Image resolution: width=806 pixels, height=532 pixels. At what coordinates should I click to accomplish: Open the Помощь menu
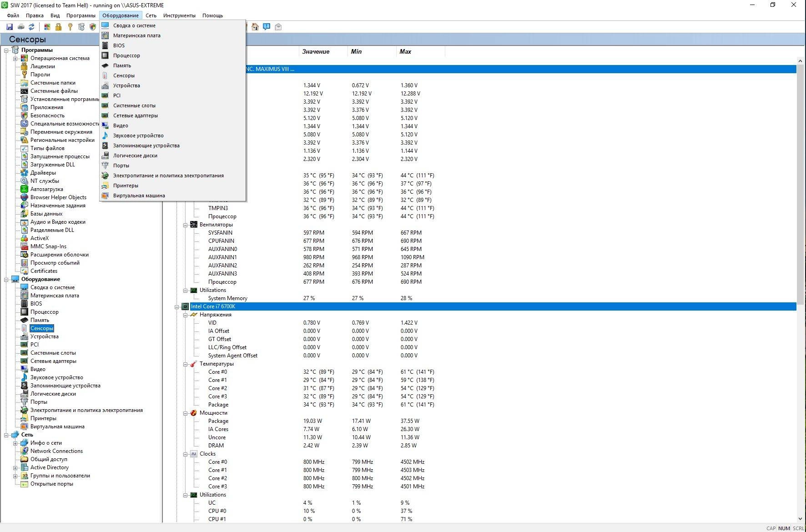212,15
